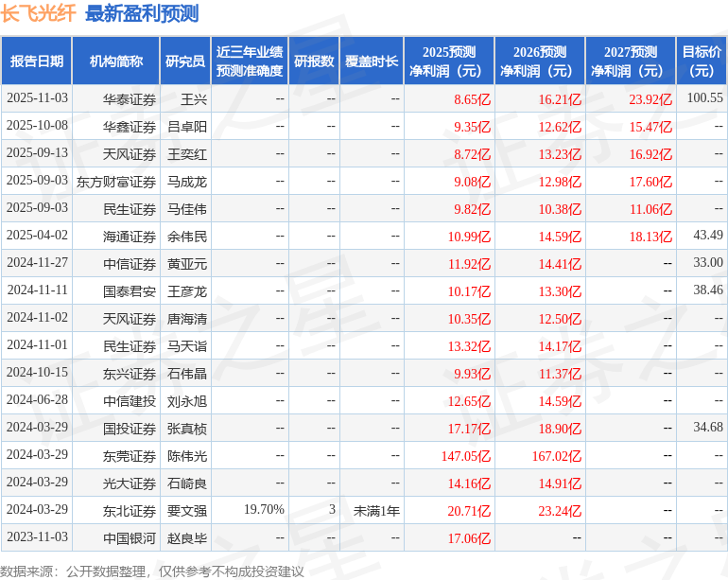The image size is (728, 580).
Task: Click target price 34.68
Action: click(x=708, y=427)
